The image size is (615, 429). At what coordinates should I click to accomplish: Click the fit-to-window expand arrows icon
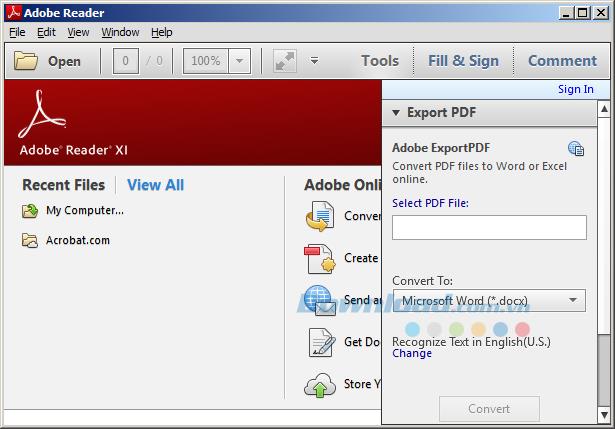tap(284, 61)
